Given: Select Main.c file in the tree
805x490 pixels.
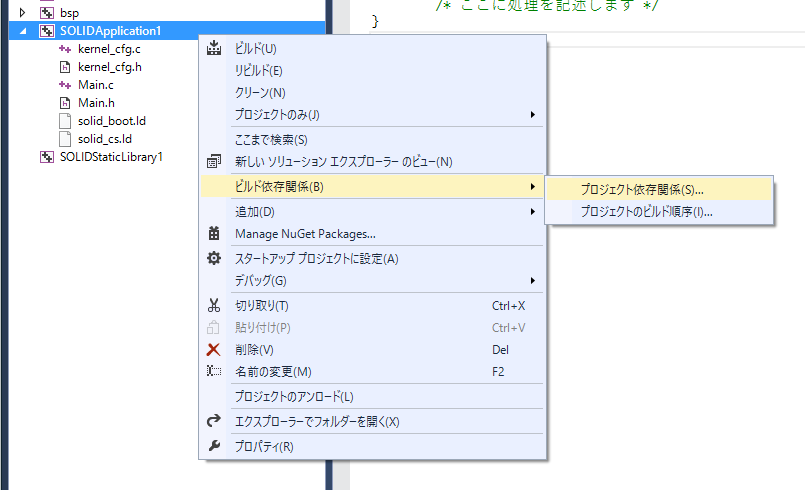Looking at the screenshot, I should point(96,85).
